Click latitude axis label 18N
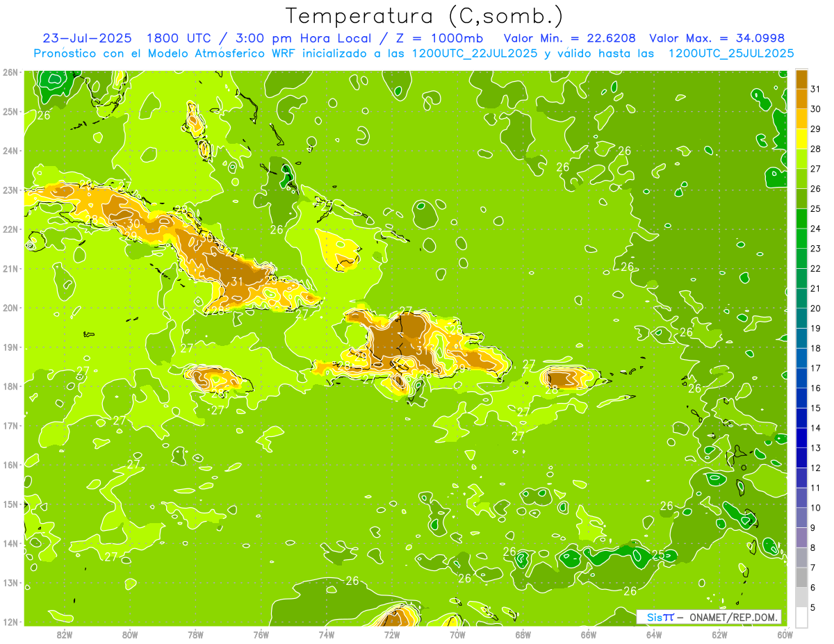Screen dimensions: 834x644 10,386
